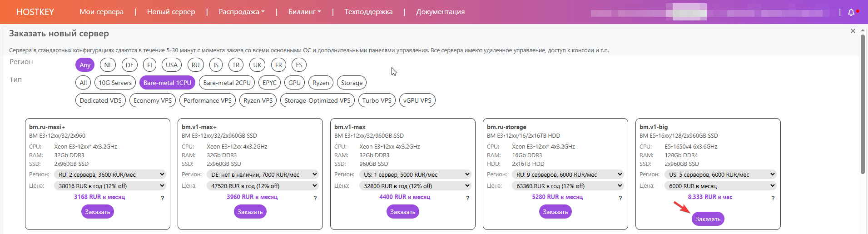Select Economy VPS type
Viewport: 868px width, 234px height.
coord(153,100)
